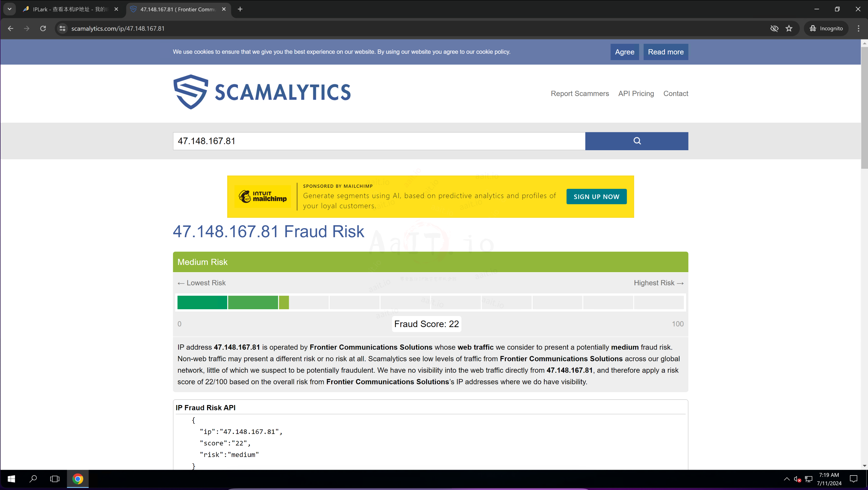
Task: Open Task View on the taskbar
Action: 55,479
